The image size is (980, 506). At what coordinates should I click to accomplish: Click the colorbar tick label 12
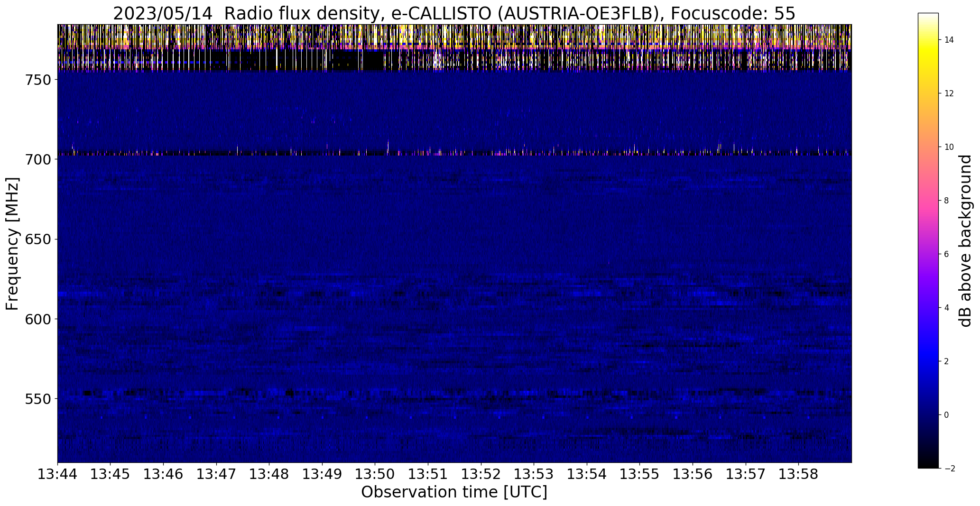pyautogui.click(x=949, y=93)
